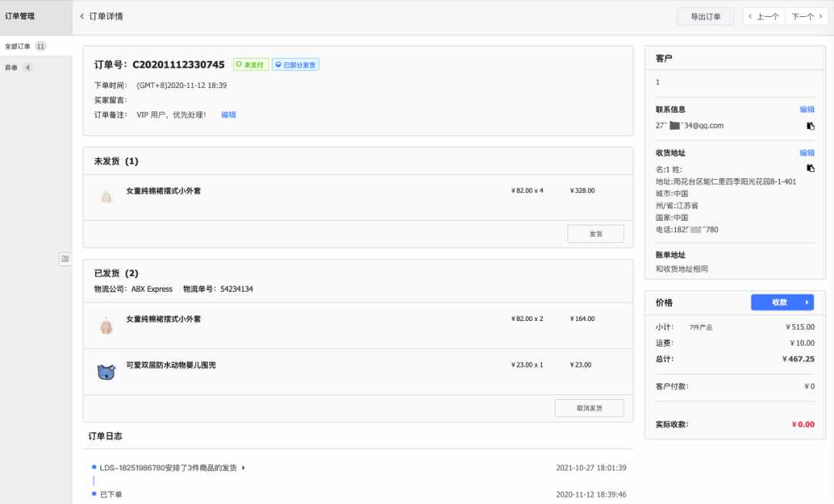The image size is (834, 504).
Task: Expand the 收款 button dropdown arrow
Action: pos(807,303)
